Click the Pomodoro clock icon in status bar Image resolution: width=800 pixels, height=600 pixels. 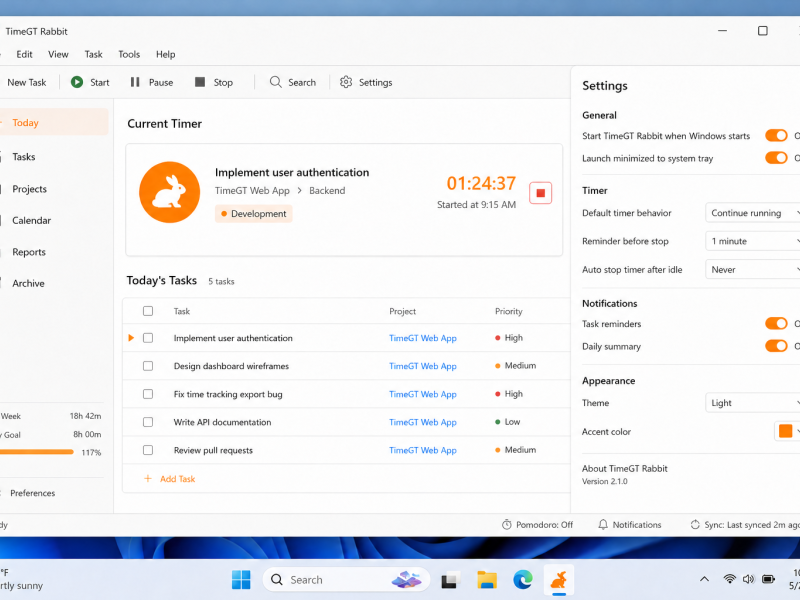(x=507, y=524)
